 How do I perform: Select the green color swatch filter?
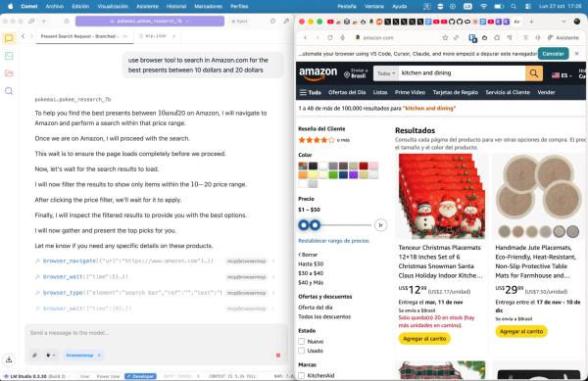333,175
